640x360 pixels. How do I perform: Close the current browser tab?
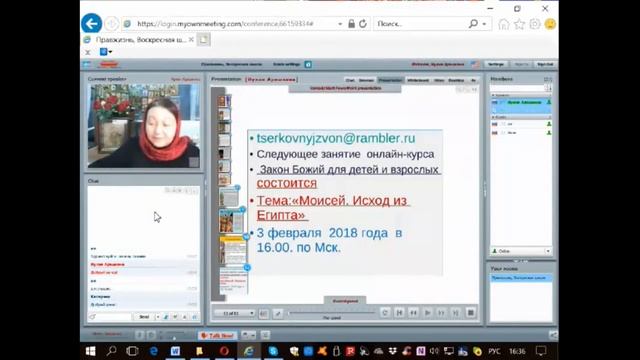[x=191, y=40]
